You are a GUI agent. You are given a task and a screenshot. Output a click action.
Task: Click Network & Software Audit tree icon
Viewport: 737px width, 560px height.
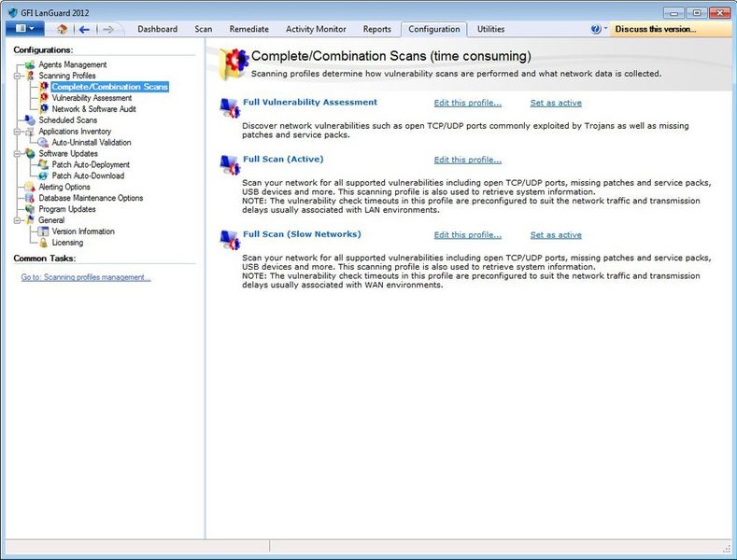pos(44,108)
